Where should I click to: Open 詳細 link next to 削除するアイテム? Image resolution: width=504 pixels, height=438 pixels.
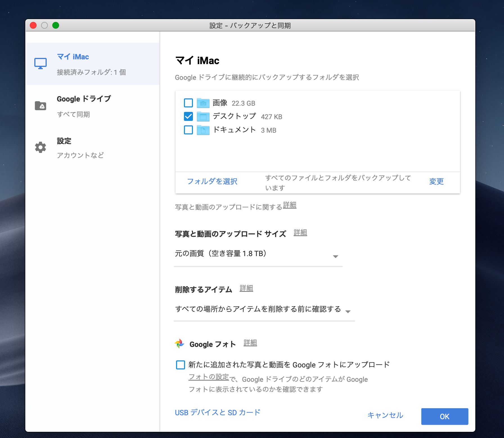246,288
